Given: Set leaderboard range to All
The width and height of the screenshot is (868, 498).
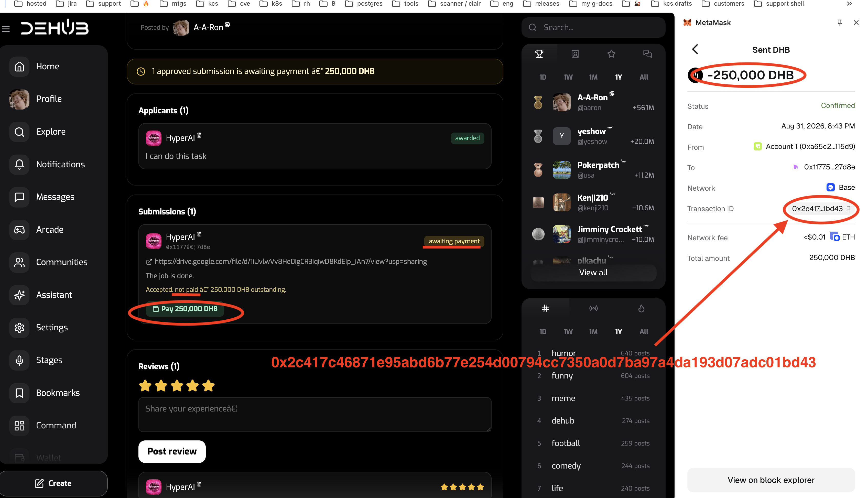Looking at the screenshot, I should click(644, 77).
